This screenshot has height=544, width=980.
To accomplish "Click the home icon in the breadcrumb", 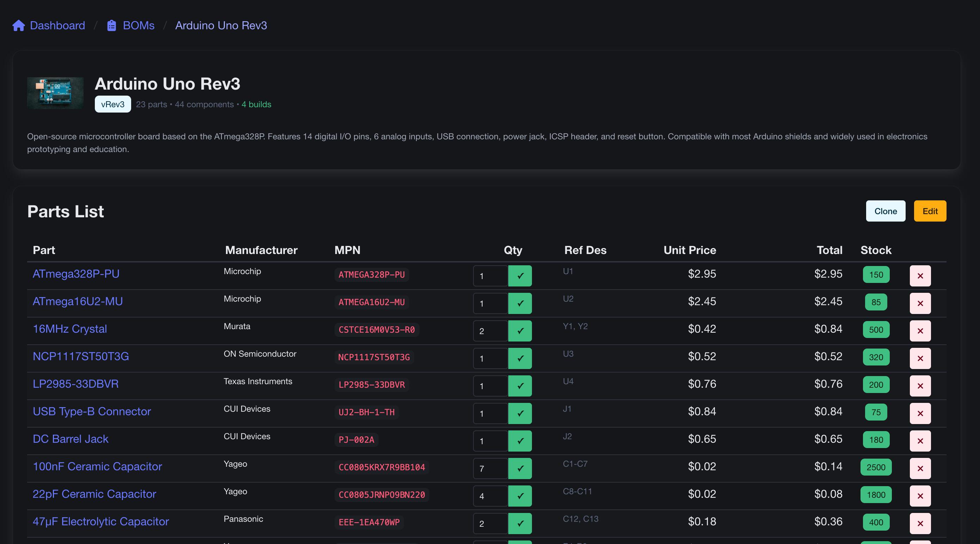I will pyautogui.click(x=18, y=25).
